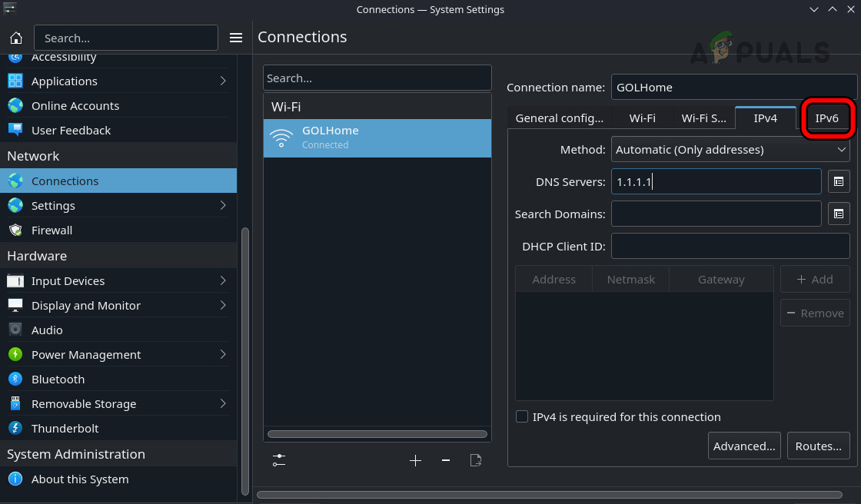Click the Online Accounts icon

[x=17, y=105]
